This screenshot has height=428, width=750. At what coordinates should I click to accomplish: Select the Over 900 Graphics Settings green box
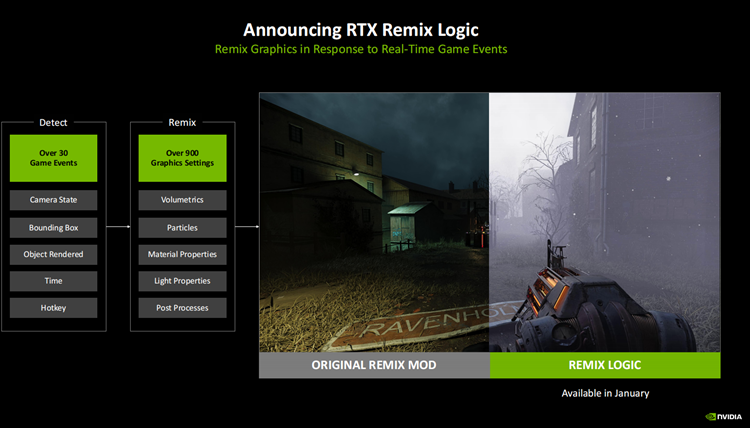182,158
